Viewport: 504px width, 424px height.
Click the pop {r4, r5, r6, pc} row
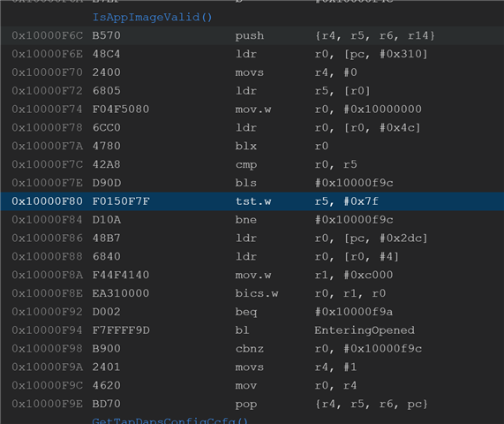(252, 404)
